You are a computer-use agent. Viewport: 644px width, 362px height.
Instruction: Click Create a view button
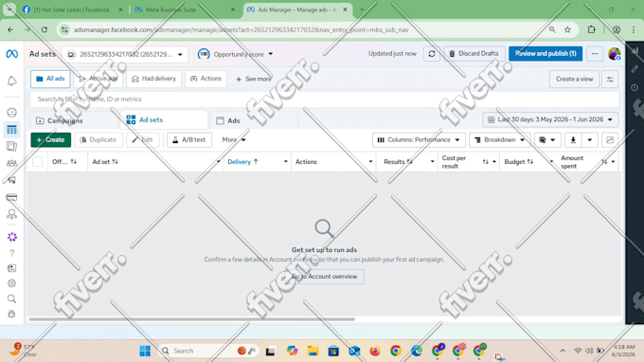point(574,80)
